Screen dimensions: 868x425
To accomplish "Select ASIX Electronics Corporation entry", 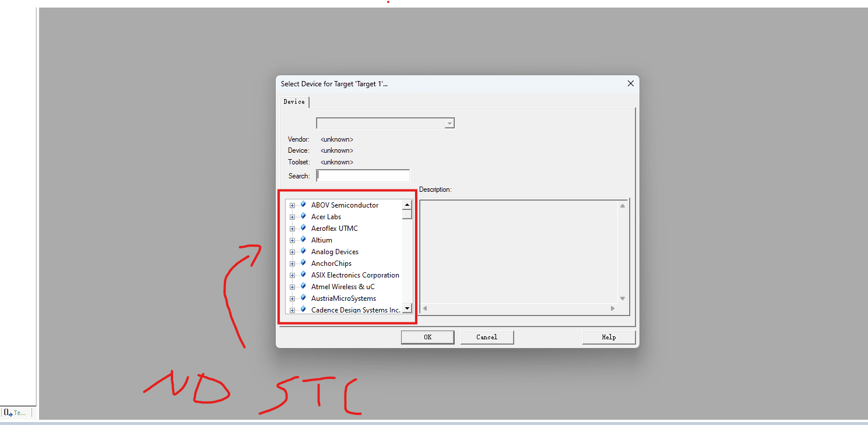I will click(x=355, y=275).
